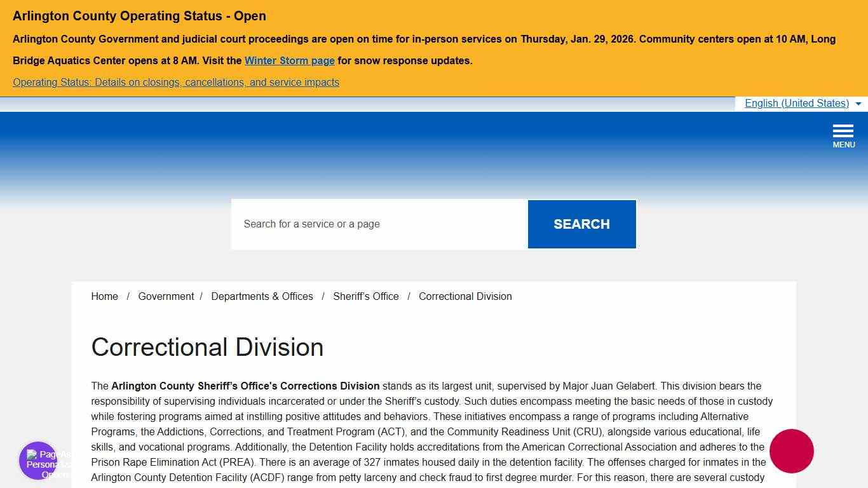Open the English (United States) language dropdown

tap(797, 103)
